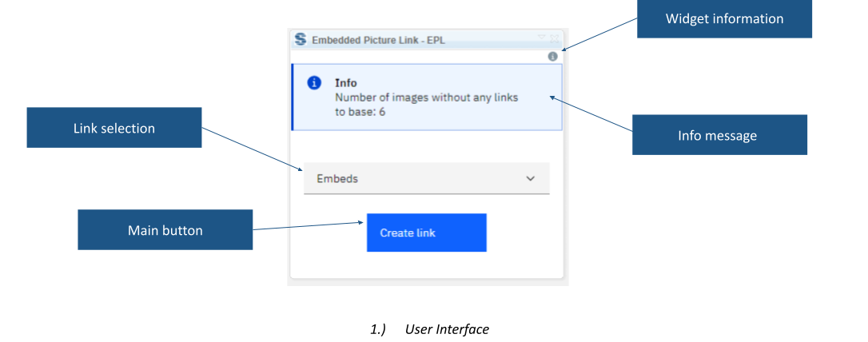The height and width of the screenshot is (342, 868).
Task: Click the Create link button
Action: tap(426, 233)
